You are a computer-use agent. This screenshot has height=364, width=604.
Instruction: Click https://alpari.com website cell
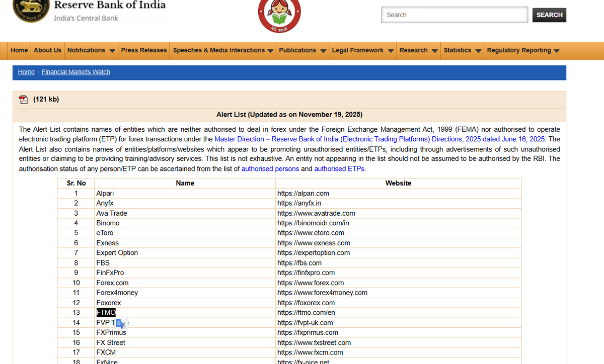tap(398, 193)
